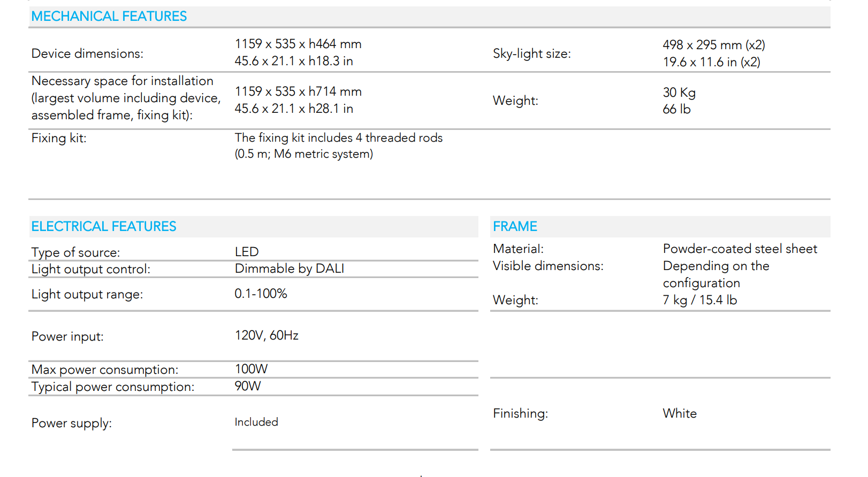Click the Fixing kit label

coord(59,138)
